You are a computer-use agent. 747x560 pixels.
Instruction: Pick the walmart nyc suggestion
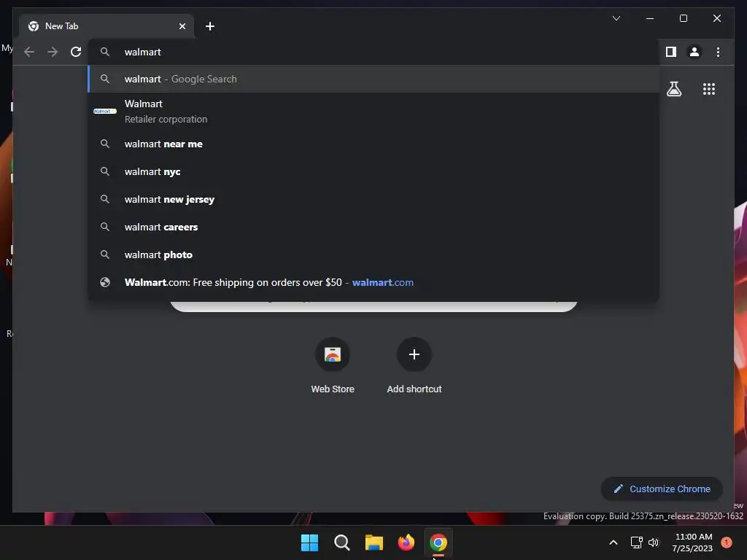[374, 171]
